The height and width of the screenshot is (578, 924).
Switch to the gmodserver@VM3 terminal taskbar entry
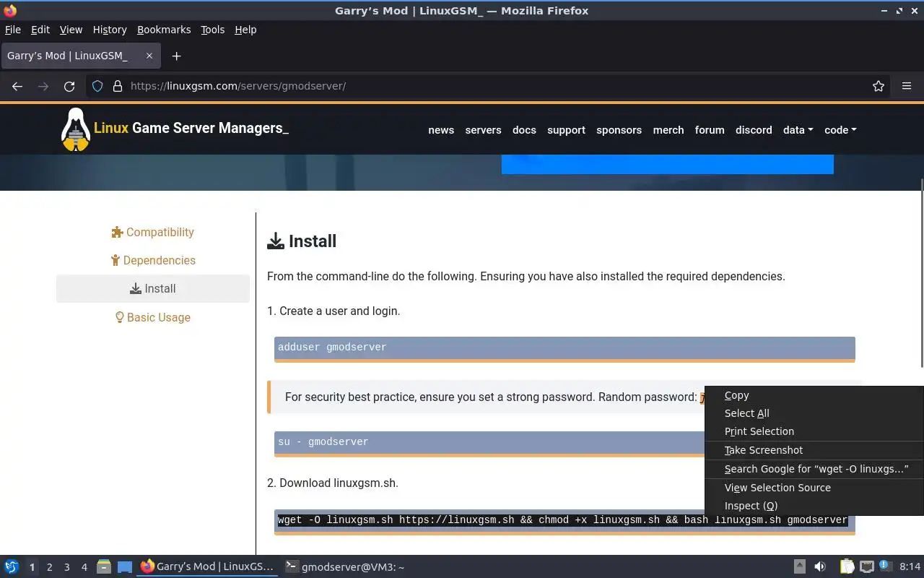tap(345, 567)
